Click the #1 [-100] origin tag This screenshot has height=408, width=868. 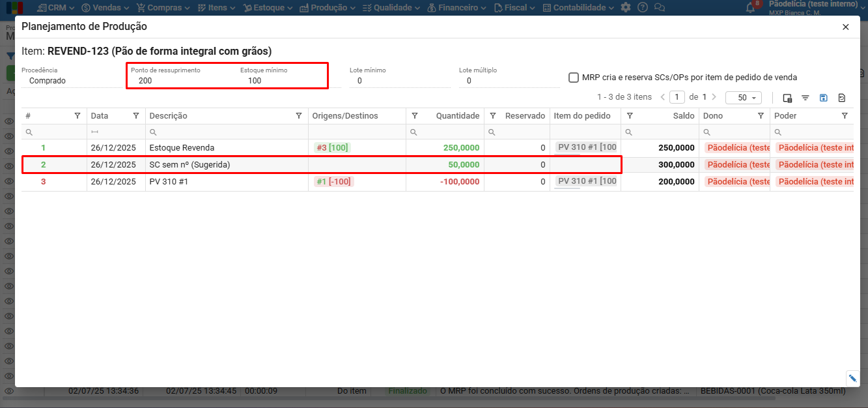[333, 182]
